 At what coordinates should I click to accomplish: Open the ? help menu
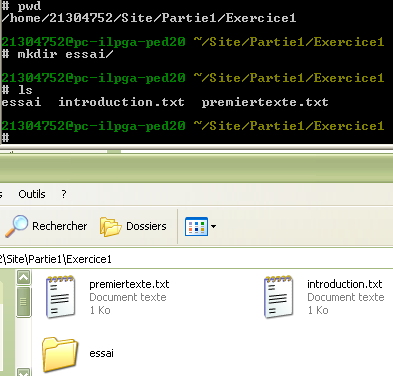click(x=64, y=194)
